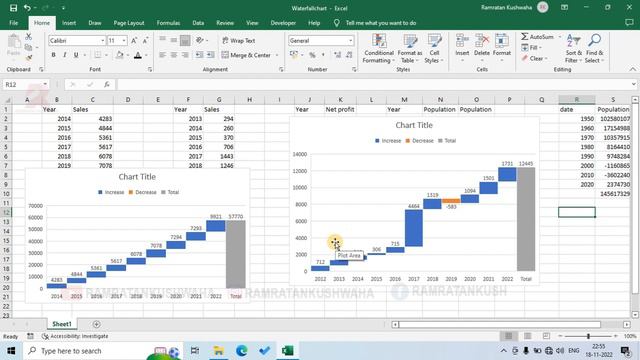Click Merge & Center button
This screenshot has width=640, height=360.
(x=247, y=55)
